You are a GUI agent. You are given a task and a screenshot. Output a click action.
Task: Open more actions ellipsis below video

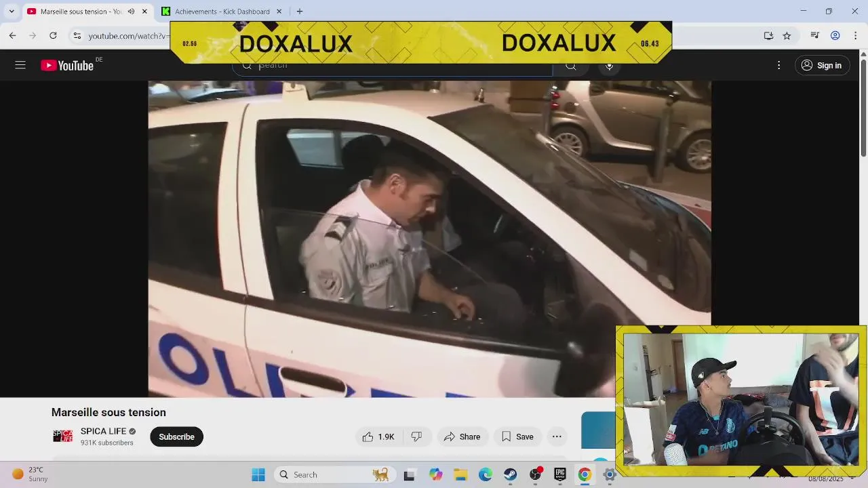(557, 436)
